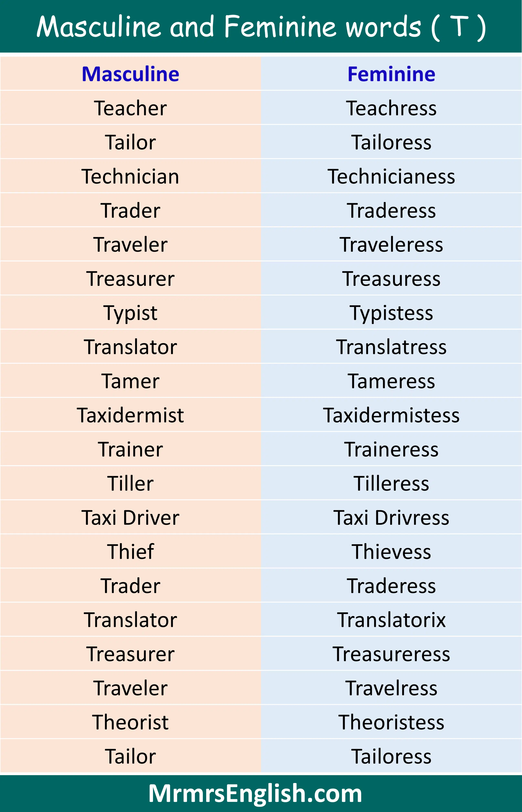Click the word Travelress
This screenshot has height=812, width=522.
click(x=391, y=688)
